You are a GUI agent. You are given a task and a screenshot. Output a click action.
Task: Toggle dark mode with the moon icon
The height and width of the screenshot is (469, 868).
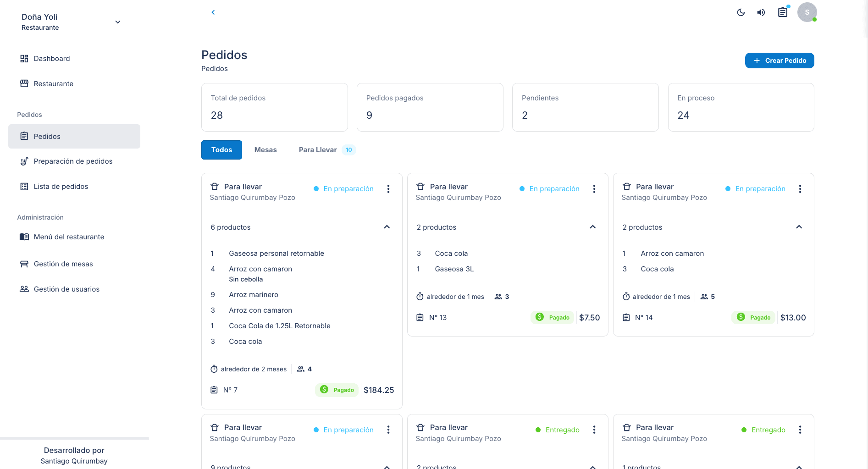point(741,12)
